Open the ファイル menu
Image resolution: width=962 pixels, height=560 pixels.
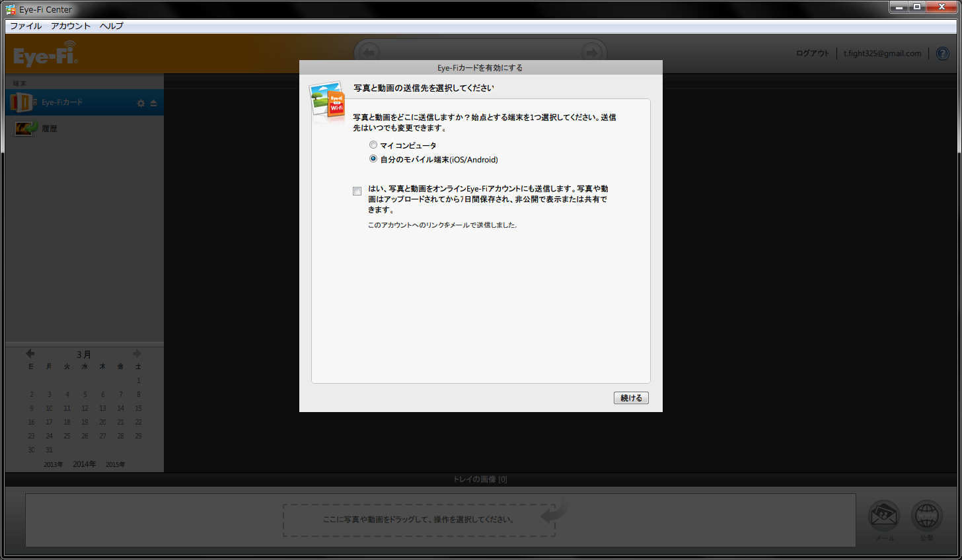(26, 26)
